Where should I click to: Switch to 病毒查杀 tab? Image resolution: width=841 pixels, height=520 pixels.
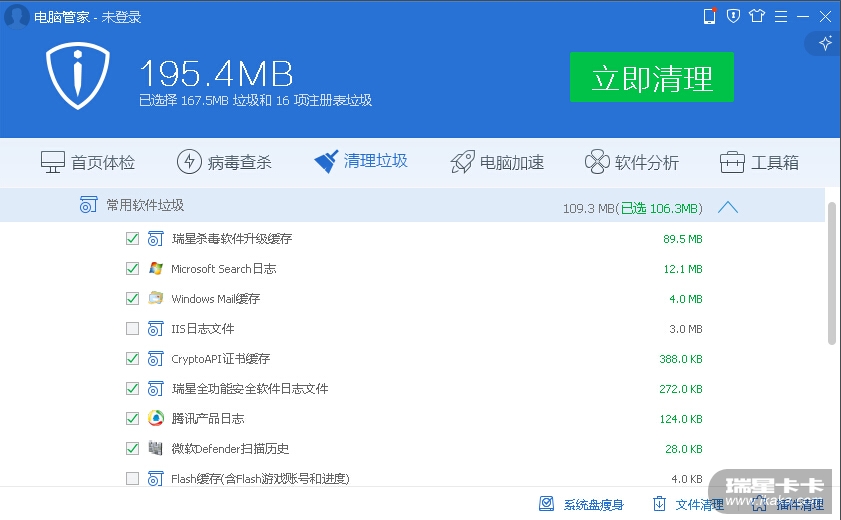(x=224, y=162)
